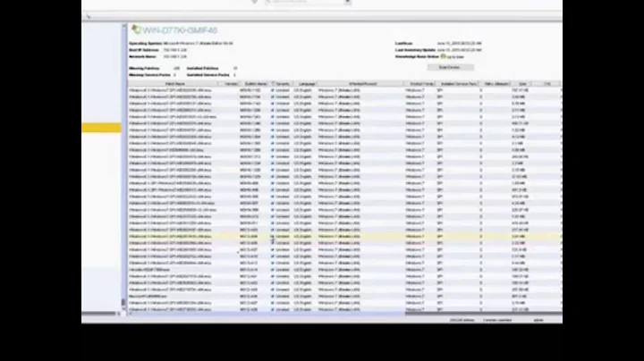The width and height of the screenshot is (644, 361).
Task: Sort table by Size column header
Action: pos(521,84)
